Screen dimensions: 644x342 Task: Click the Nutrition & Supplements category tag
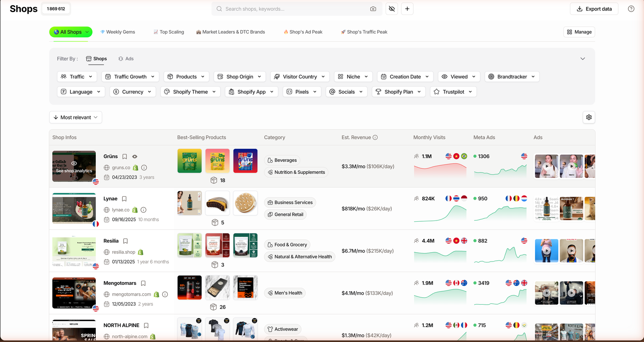(x=296, y=172)
